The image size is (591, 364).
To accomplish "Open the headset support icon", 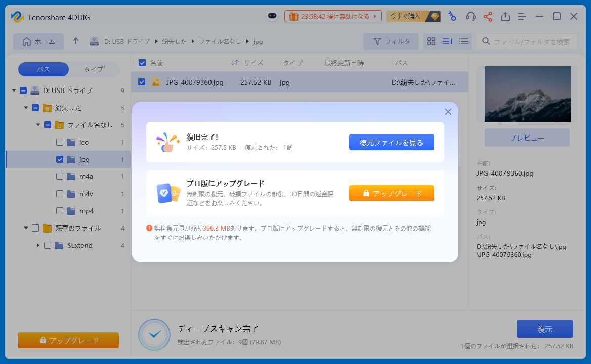I will pyautogui.click(x=471, y=16).
